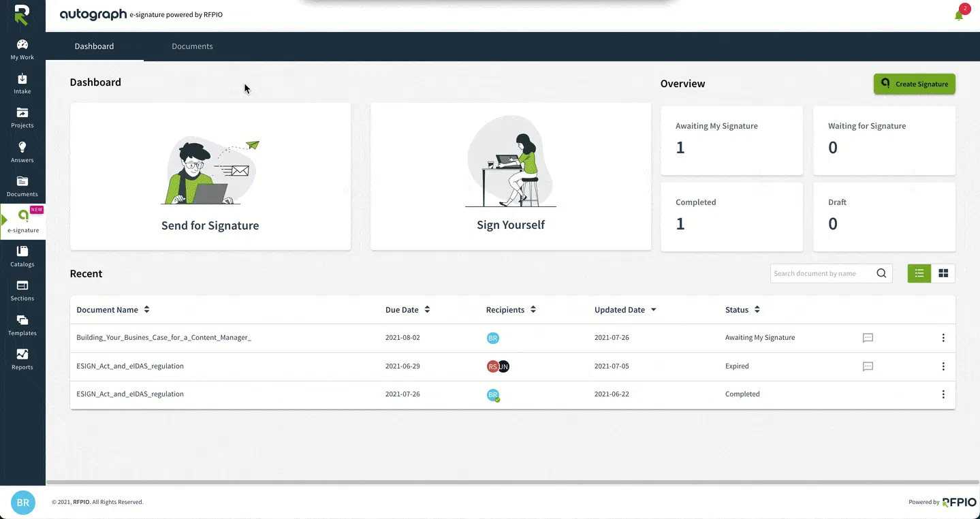Open Reports in the sidebar
Viewport: 980px width, 519px height.
22,360
